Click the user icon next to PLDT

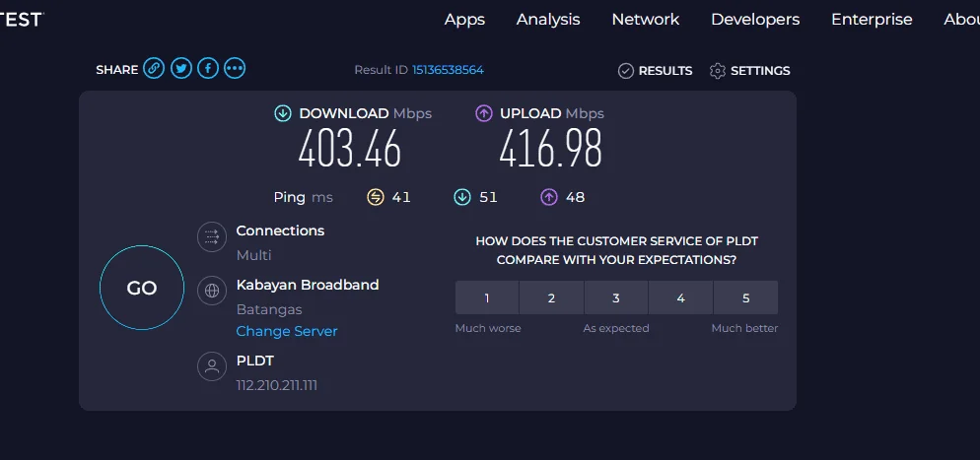coord(212,366)
